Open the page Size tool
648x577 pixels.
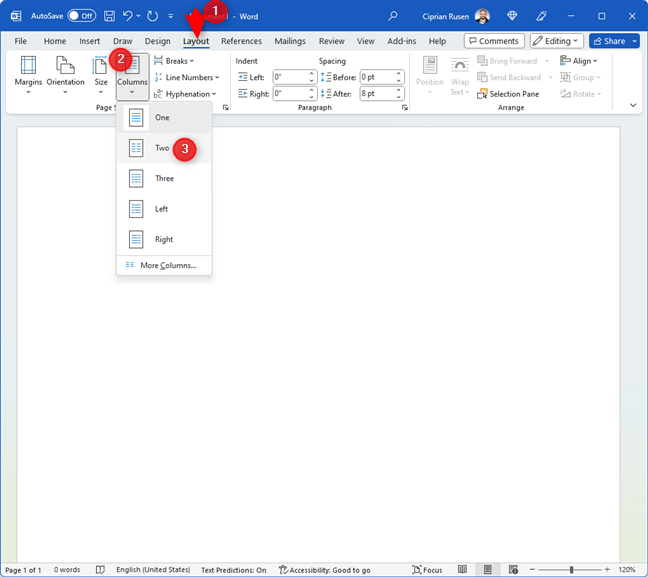100,75
